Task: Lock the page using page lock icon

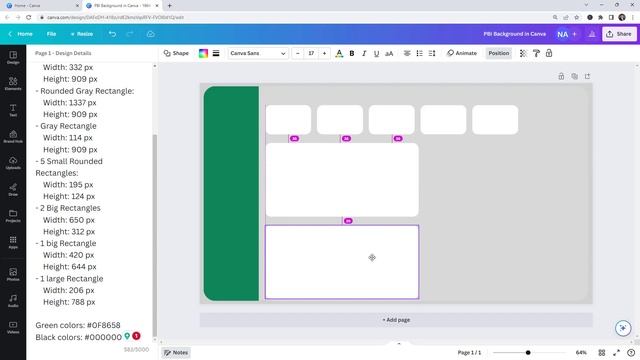Action: coord(561,76)
